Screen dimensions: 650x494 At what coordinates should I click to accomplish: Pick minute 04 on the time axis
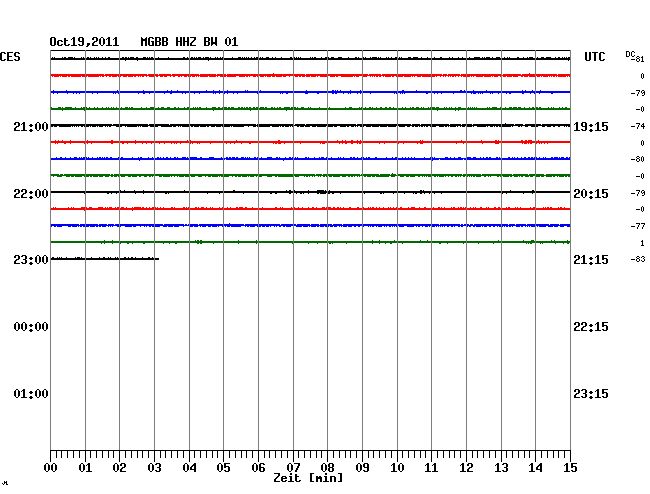[189, 467]
